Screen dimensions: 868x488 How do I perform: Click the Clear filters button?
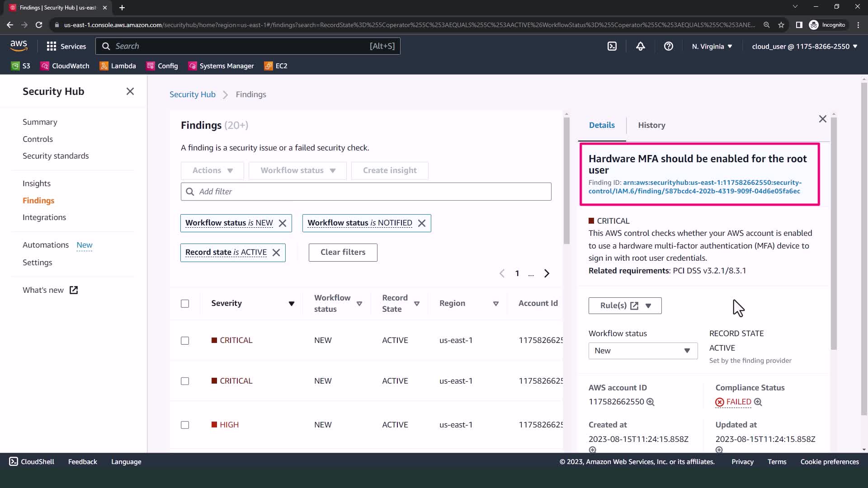343,252
